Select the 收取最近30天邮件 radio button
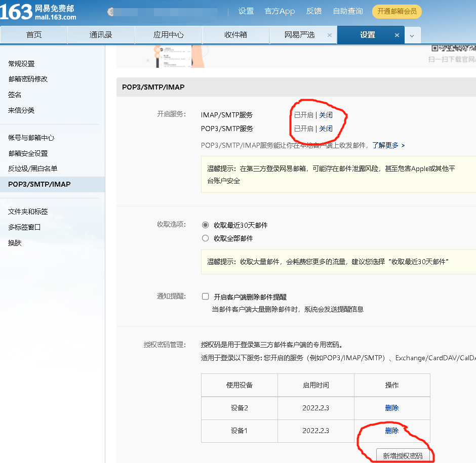Screen dimensions: 476x463 (205, 225)
